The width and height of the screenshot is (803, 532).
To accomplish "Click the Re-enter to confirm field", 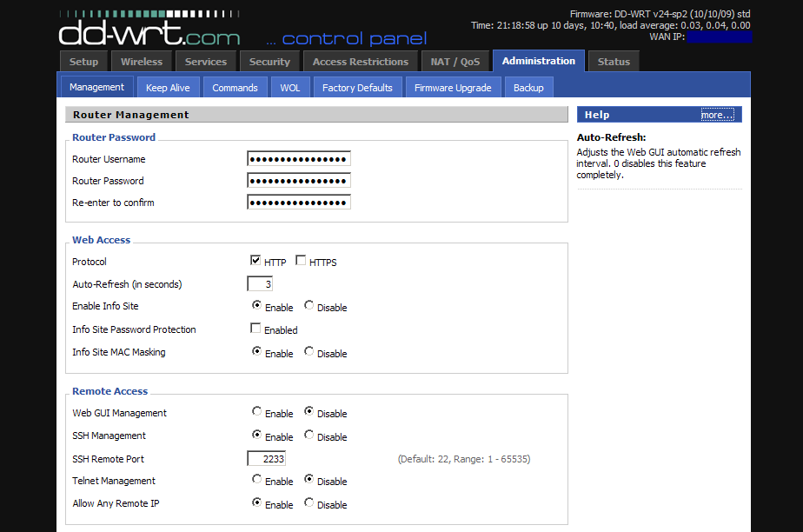I will [x=299, y=203].
